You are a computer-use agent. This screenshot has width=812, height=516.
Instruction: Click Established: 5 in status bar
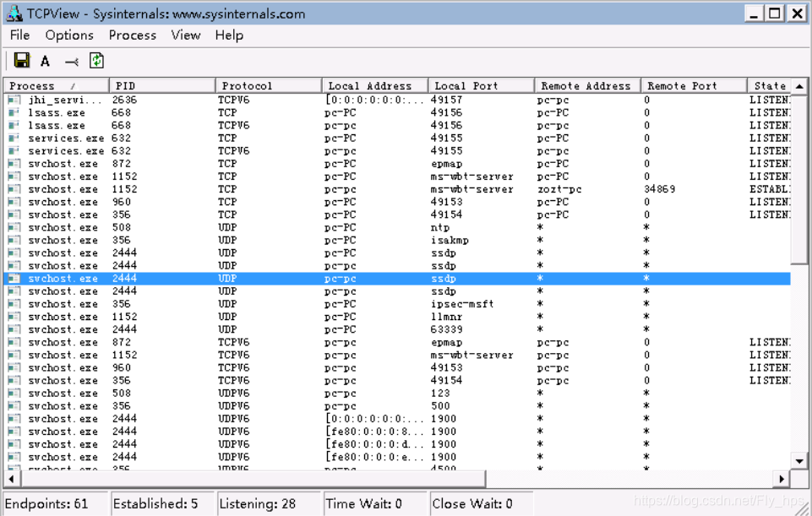(x=155, y=503)
